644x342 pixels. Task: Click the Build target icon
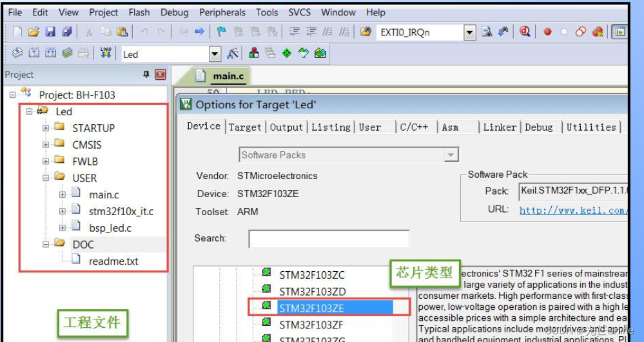(34, 53)
